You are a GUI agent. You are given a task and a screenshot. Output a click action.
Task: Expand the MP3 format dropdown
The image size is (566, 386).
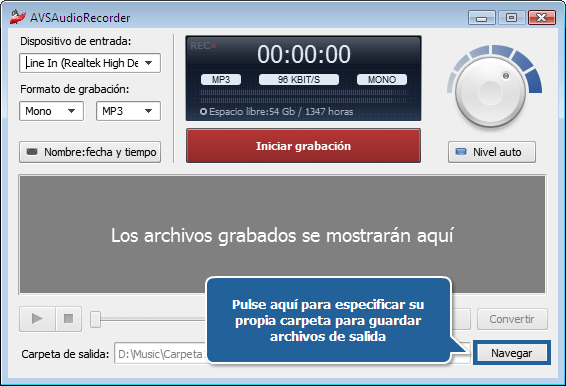[x=128, y=111]
